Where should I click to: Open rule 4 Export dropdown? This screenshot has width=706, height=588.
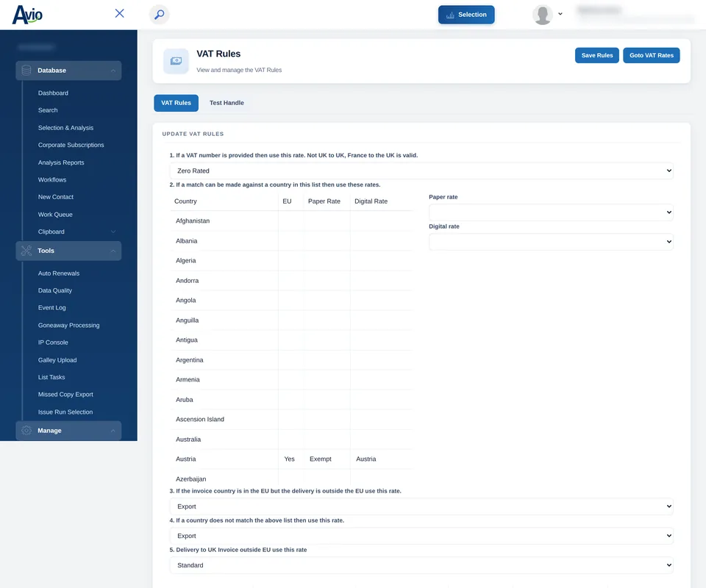click(x=421, y=536)
